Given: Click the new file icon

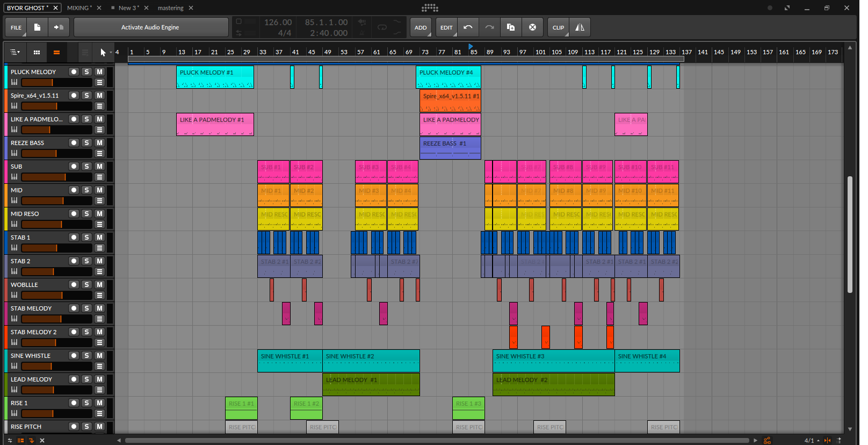Looking at the screenshot, I should click(37, 27).
